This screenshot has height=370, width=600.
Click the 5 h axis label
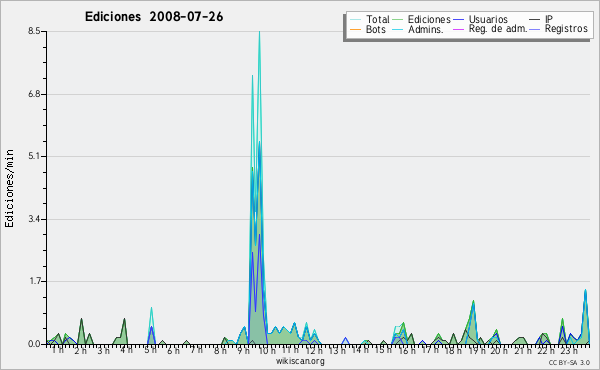(x=151, y=350)
